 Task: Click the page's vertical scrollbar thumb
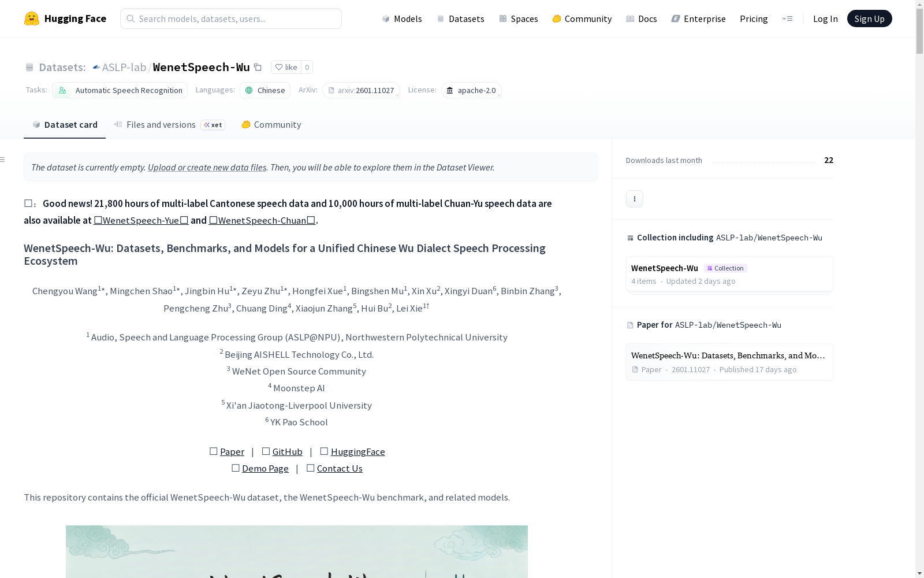click(919, 32)
